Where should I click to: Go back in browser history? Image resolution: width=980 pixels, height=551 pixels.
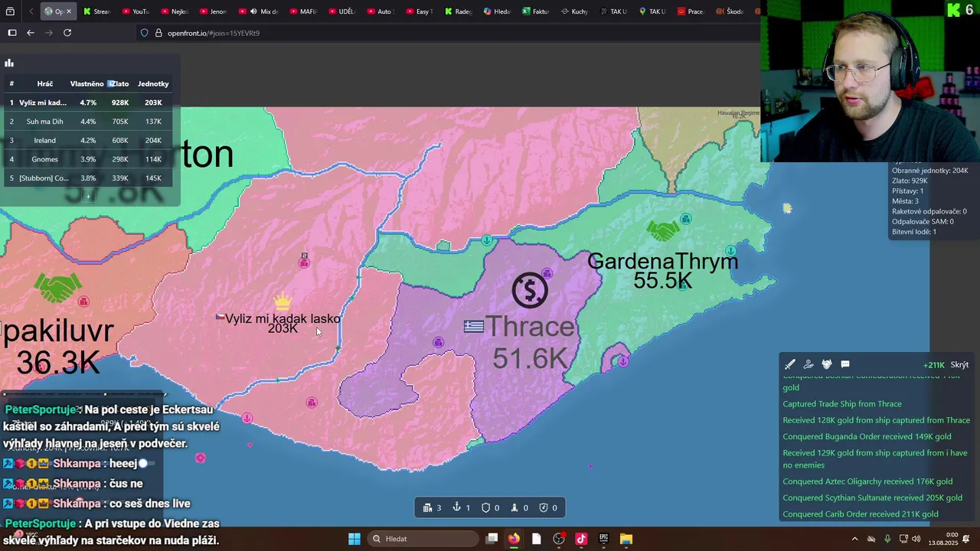(x=31, y=33)
